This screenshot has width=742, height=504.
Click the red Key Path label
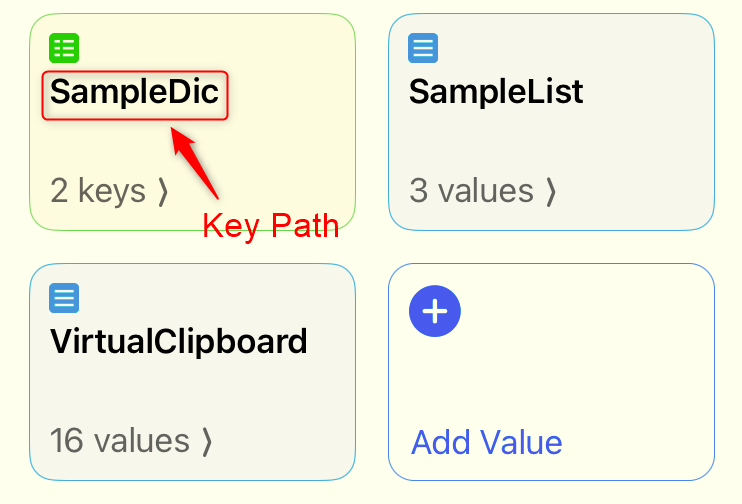point(270,226)
